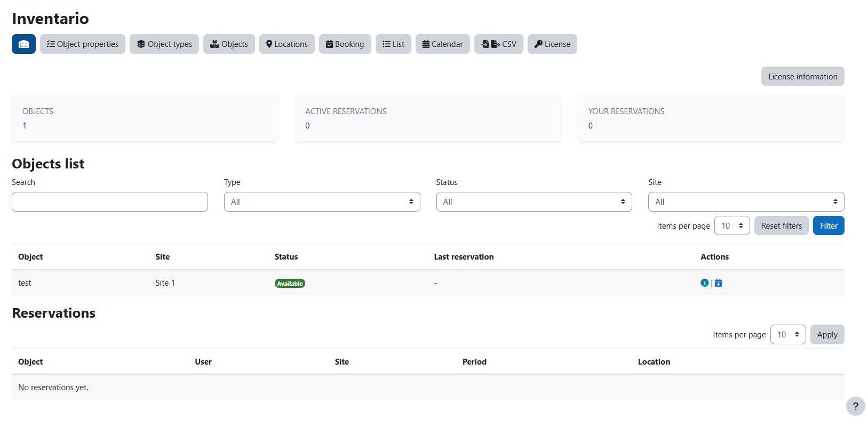Open the License tab
The image size is (868, 428).
point(552,44)
